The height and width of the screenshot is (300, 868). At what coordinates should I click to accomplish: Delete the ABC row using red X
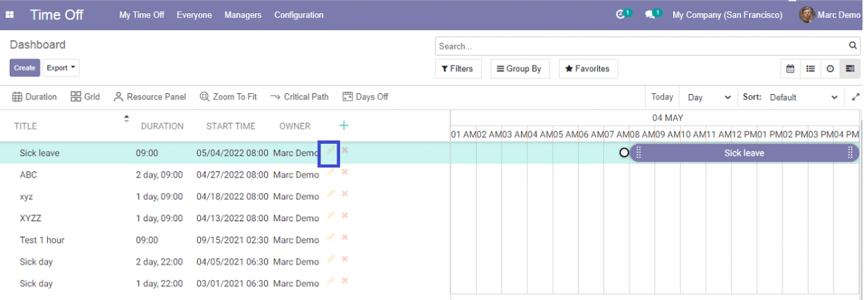345,172
